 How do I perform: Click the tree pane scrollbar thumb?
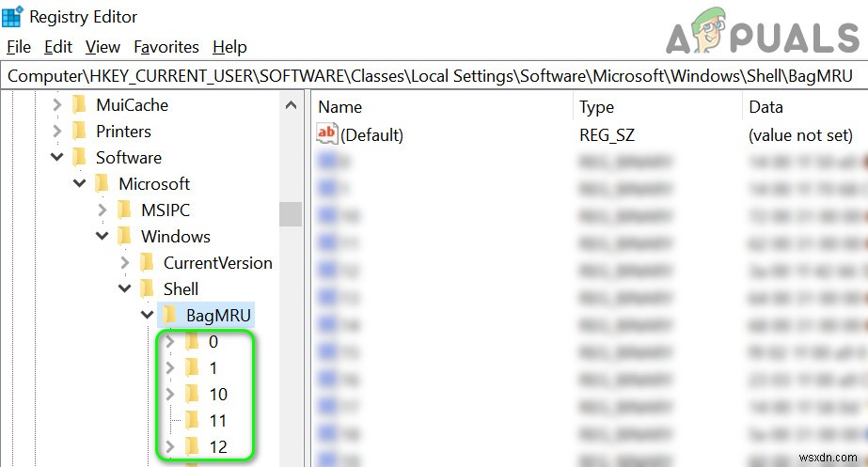[x=291, y=214]
